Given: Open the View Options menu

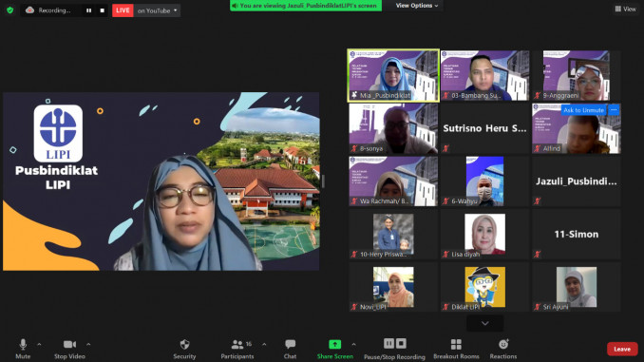Looking at the screenshot, I should (416, 6).
